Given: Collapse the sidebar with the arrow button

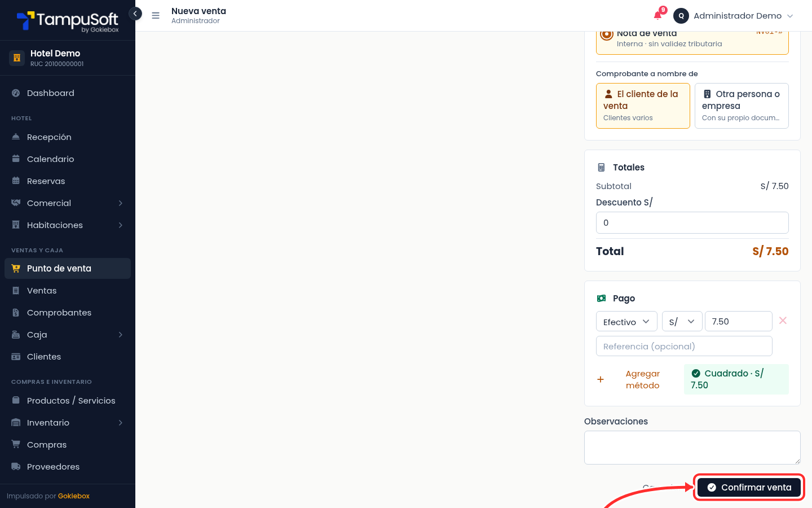Looking at the screenshot, I should [135, 14].
